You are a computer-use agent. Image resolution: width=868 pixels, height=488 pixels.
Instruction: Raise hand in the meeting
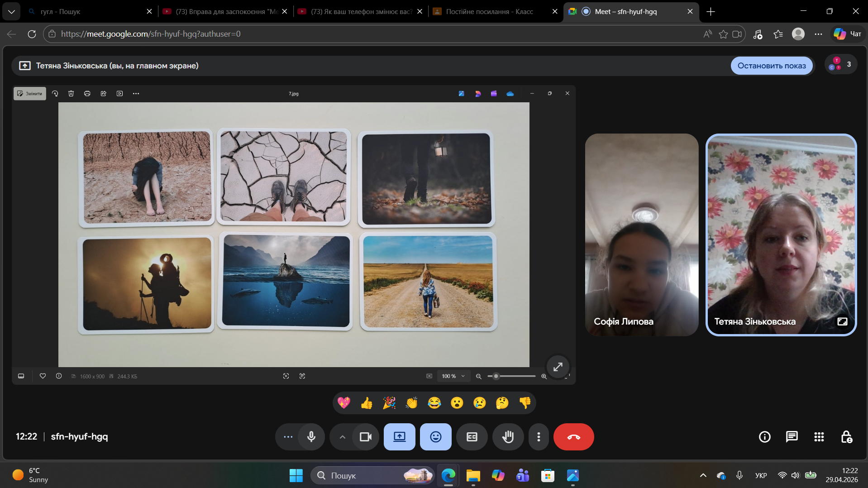pos(508,437)
